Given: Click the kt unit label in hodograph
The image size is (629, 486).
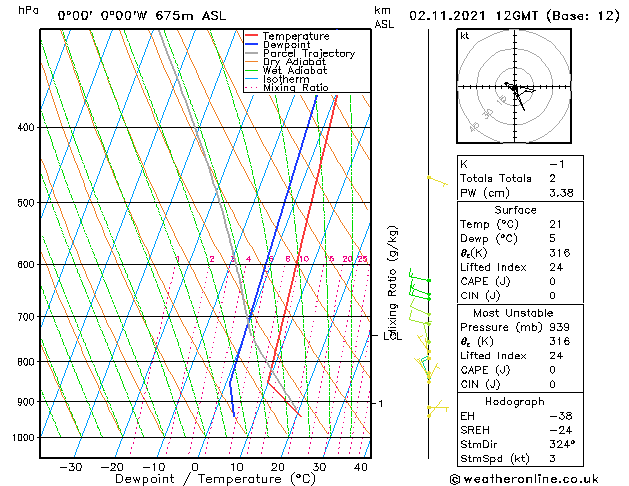Looking at the screenshot, I should [x=465, y=36].
